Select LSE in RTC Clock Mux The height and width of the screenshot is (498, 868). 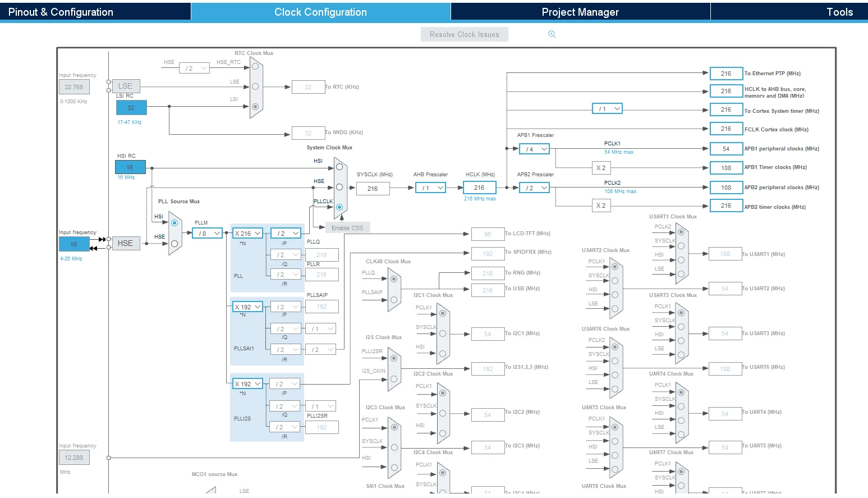coord(255,86)
